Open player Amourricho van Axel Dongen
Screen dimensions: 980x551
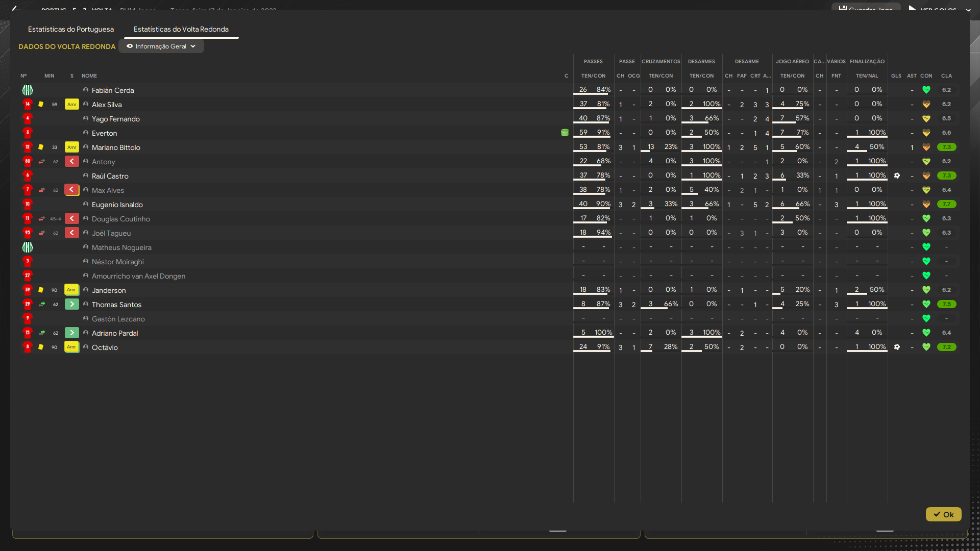(138, 276)
